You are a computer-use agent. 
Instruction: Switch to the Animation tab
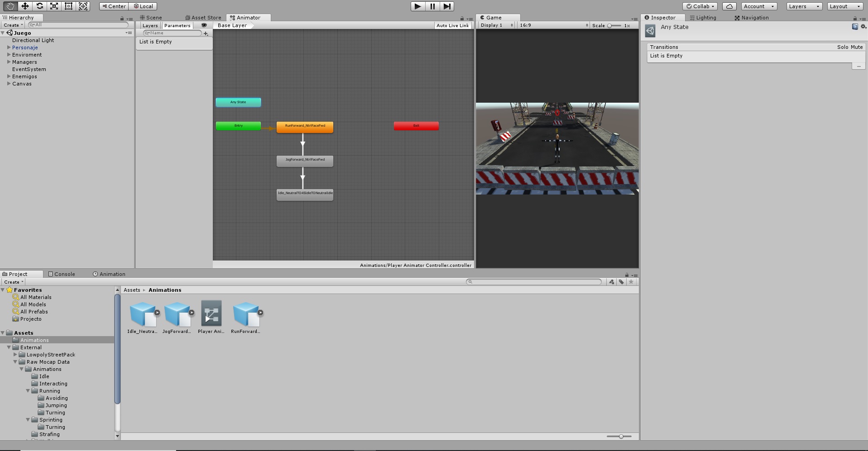click(109, 274)
